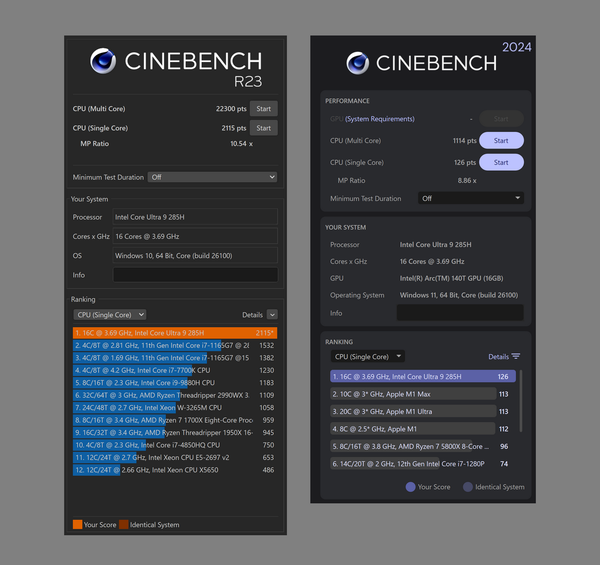Open the R23 ranking CPU (Single Core) dropdown

click(x=109, y=314)
